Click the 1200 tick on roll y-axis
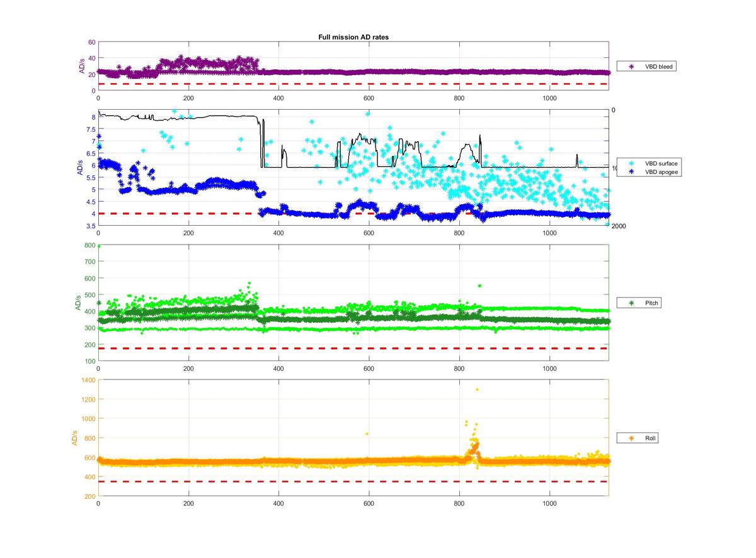 (88, 399)
